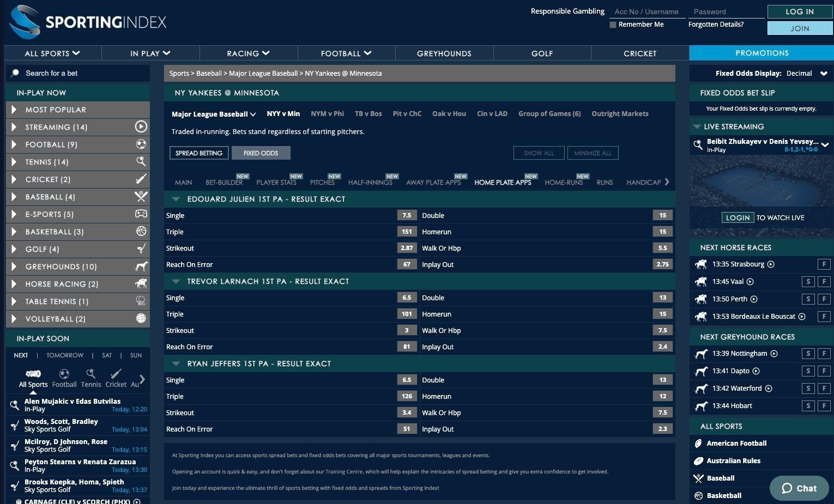
Task: Open the Promotions menu item
Action: 762,53
